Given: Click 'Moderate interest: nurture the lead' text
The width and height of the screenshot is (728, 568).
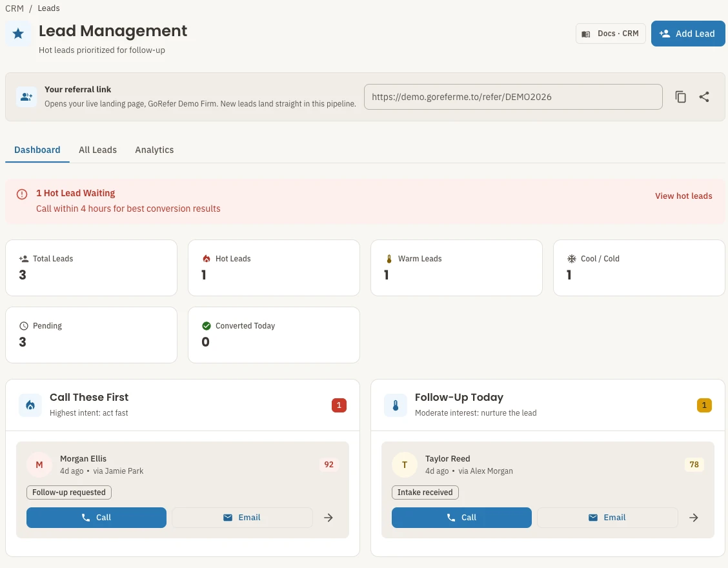Looking at the screenshot, I should pyautogui.click(x=476, y=413).
